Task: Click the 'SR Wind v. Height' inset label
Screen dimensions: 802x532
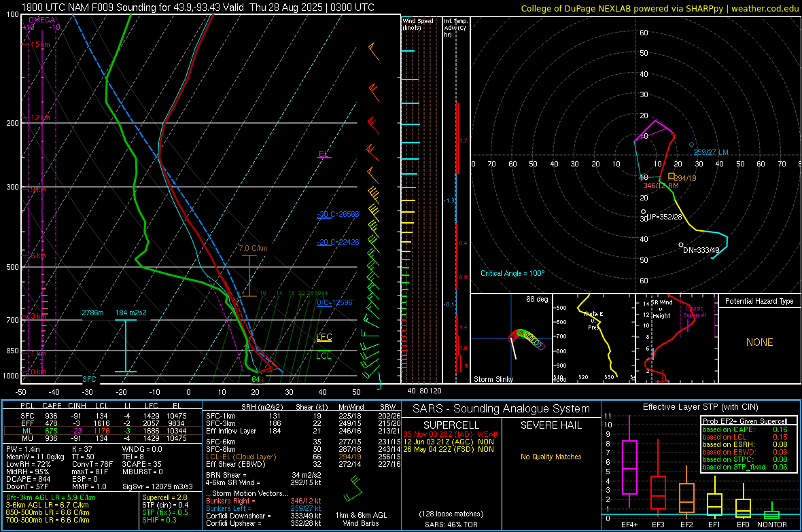Action: tap(661, 309)
